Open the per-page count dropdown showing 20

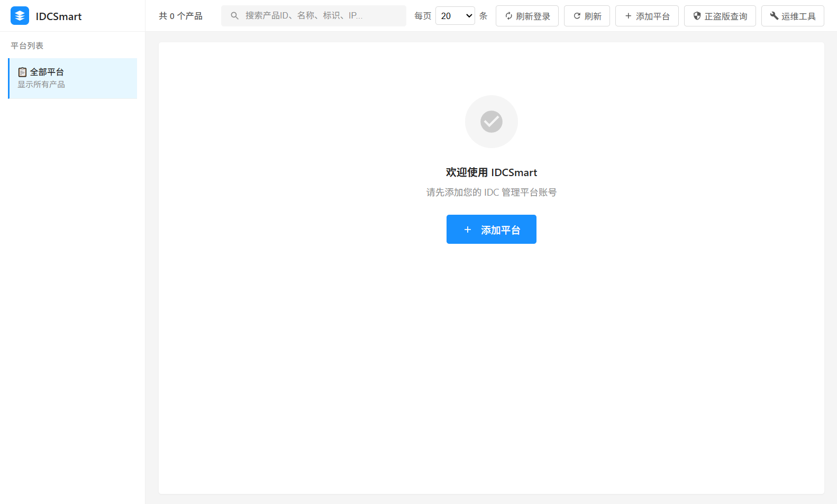(455, 16)
